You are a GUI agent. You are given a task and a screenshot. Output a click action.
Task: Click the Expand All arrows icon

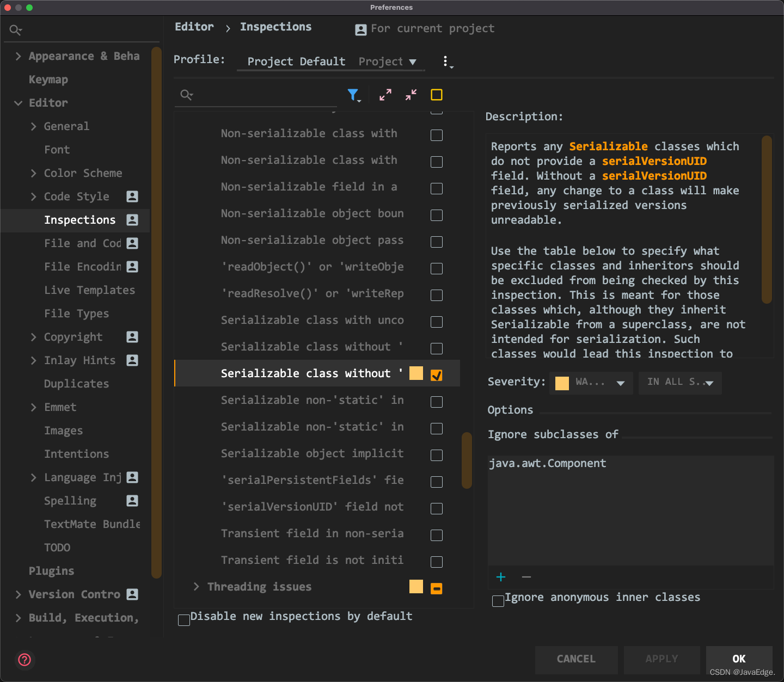pos(385,95)
